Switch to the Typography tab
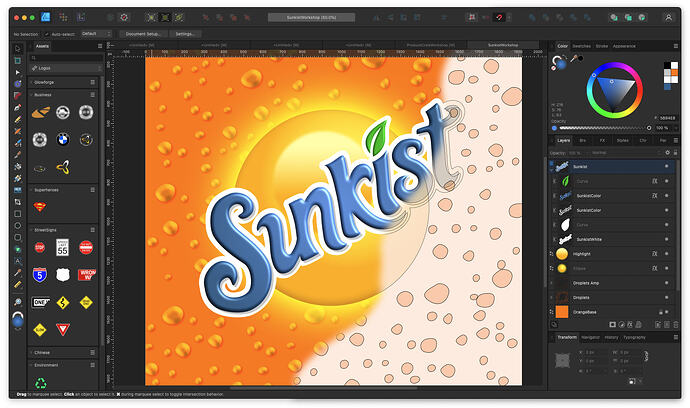This screenshot has height=408, width=690. pyautogui.click(x=634, y=337)
